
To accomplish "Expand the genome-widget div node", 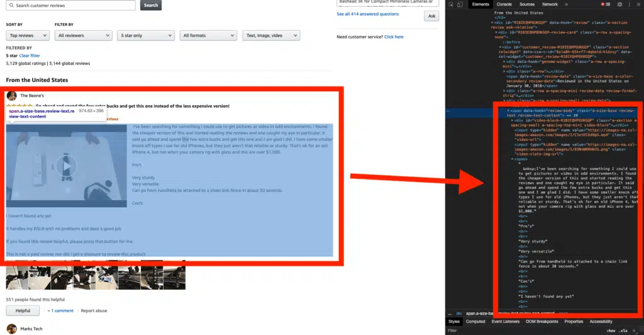I will (x=504, y=62).
